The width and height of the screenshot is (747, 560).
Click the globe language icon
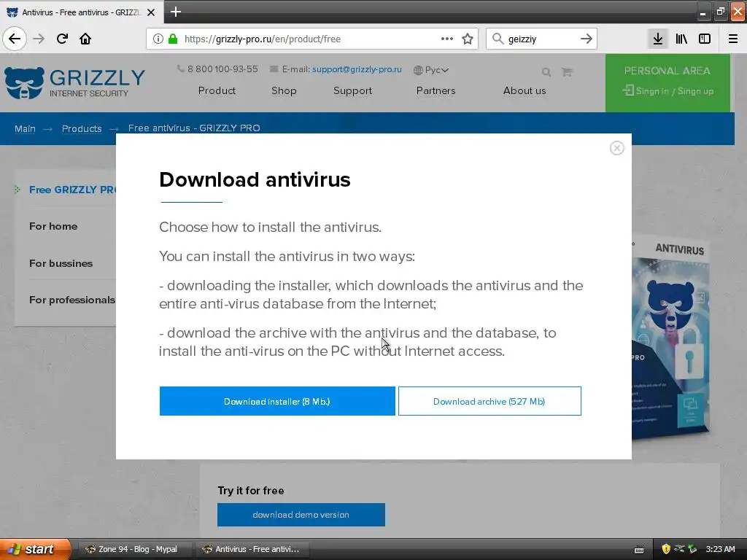[418, 70]
